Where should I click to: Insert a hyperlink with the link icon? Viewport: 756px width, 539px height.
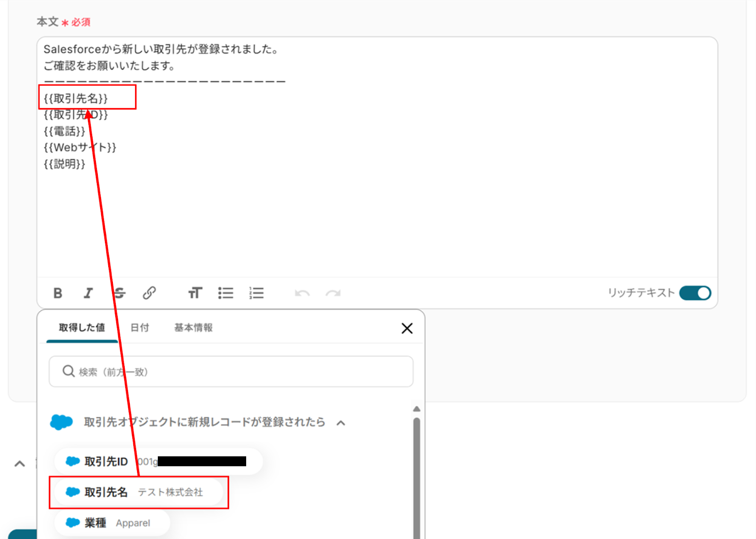pyautogui.click(x=149, y=293)
